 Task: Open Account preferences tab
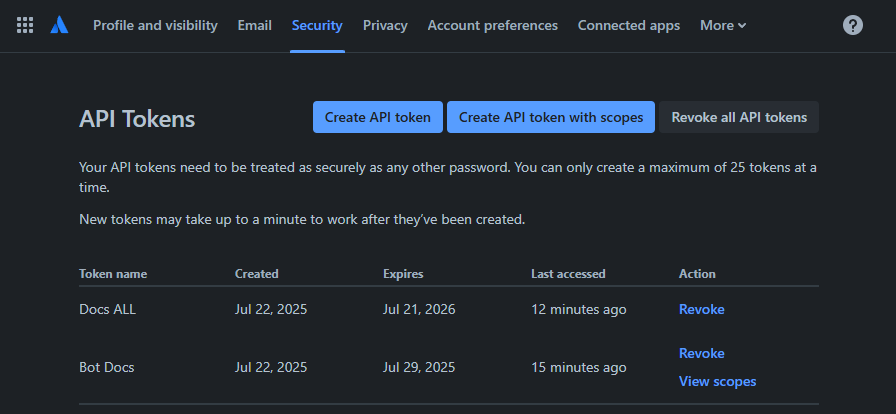[x=492, y=25]
